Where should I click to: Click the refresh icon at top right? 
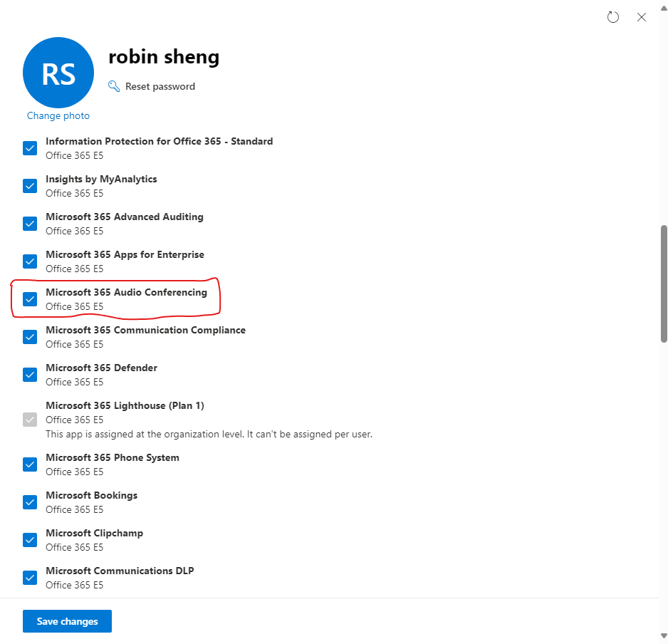tap(612, 17)
